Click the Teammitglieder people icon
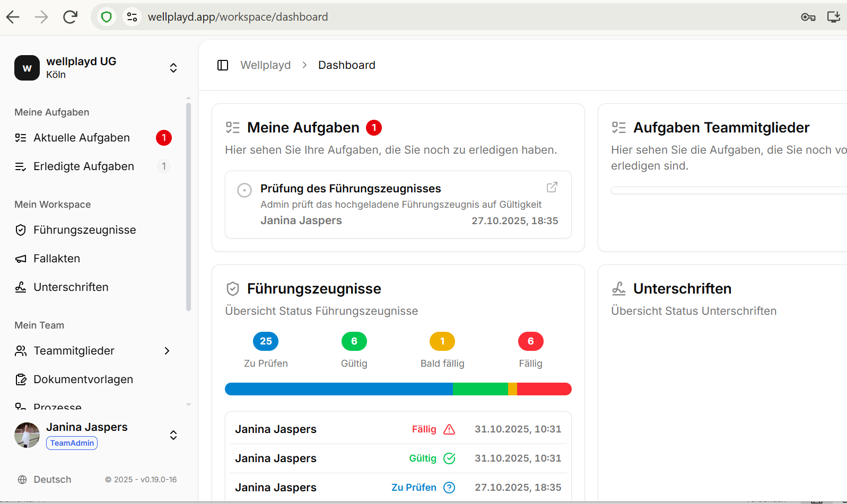 21,351
